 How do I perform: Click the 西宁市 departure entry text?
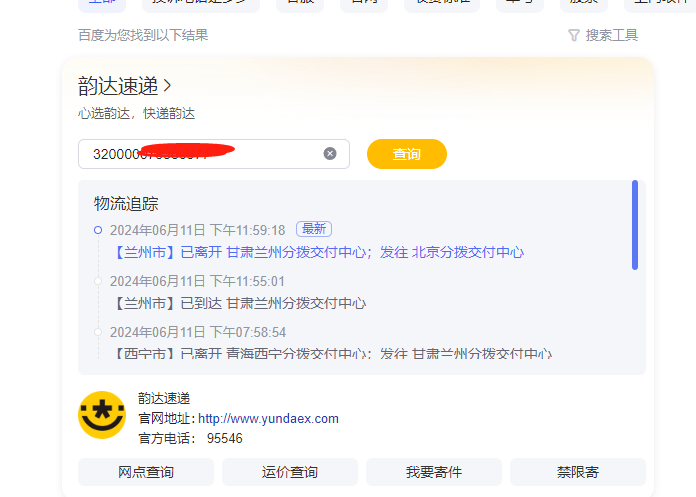[x=333, y=354]
